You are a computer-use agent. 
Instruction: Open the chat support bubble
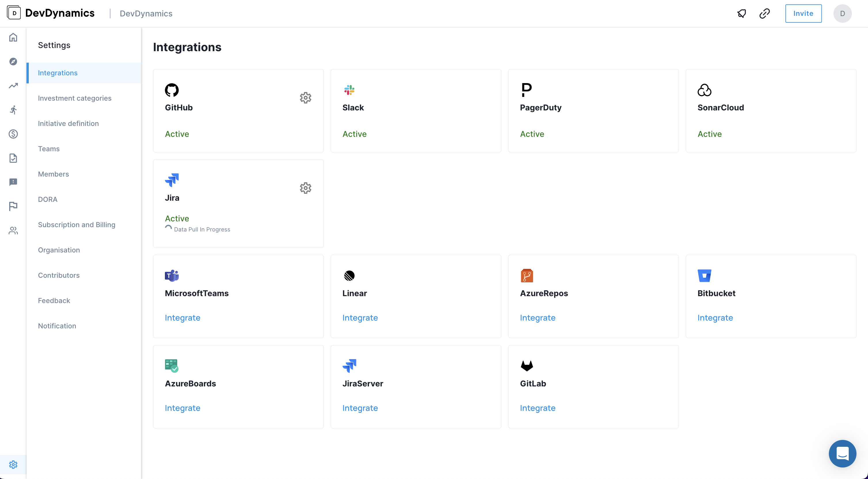pyautogui.click(x=842, y=453)
